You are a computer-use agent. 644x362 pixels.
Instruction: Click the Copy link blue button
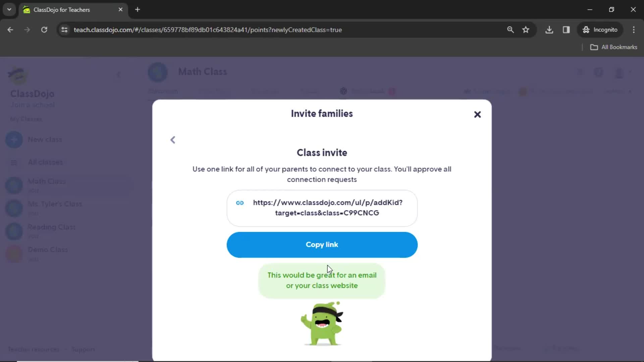(x=322, y=244)
